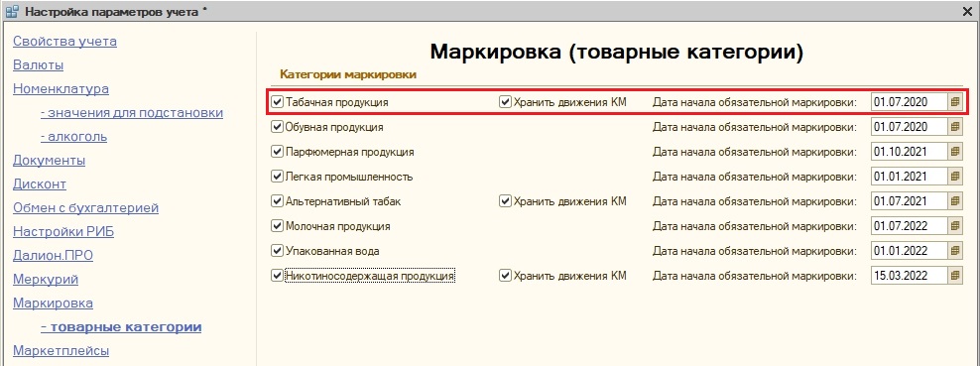
Task: Open calendar picker for Альтернативный табак date
Action: click(955, 201)
